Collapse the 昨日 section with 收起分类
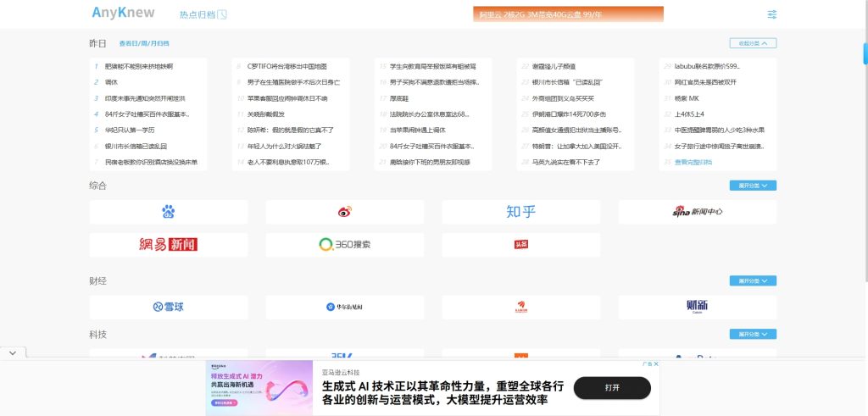Screen dimensions: 868x416 (753, 43)
